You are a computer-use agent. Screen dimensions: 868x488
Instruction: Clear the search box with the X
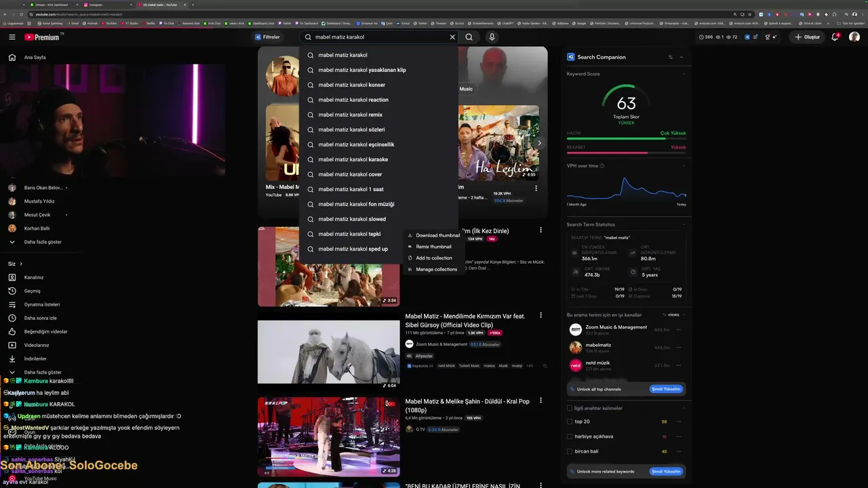[452, 37]
